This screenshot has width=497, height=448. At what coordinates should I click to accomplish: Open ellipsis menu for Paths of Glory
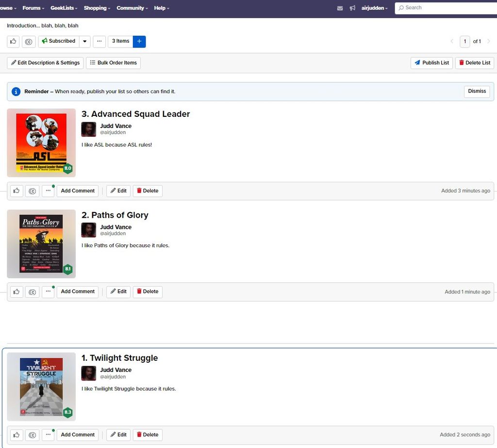[48, 291]
